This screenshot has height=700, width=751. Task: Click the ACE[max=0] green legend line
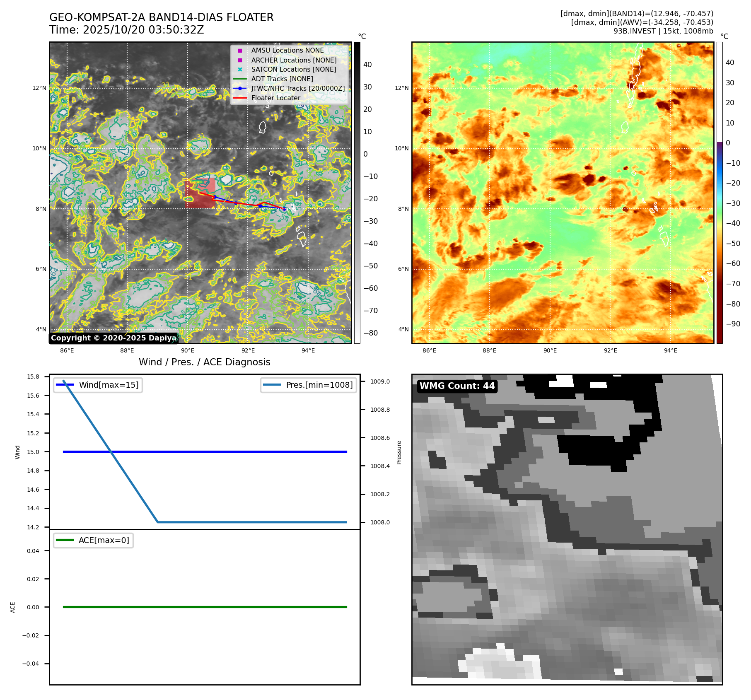65,540
